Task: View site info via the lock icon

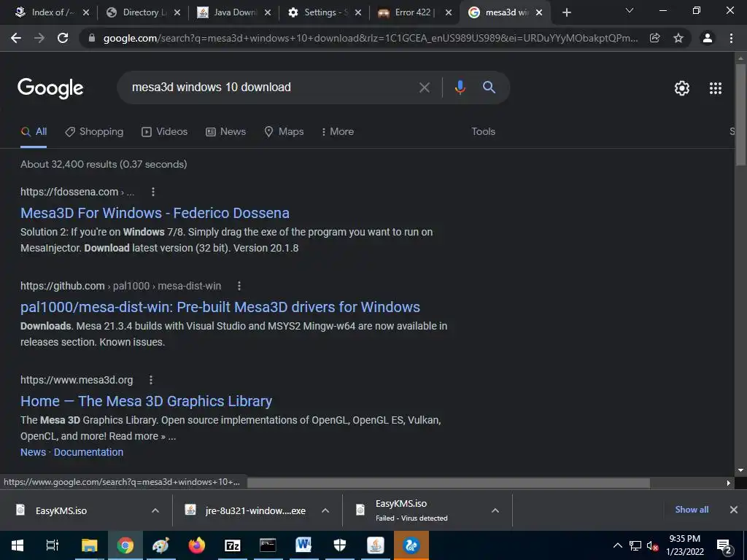Action: pos(92,38)
